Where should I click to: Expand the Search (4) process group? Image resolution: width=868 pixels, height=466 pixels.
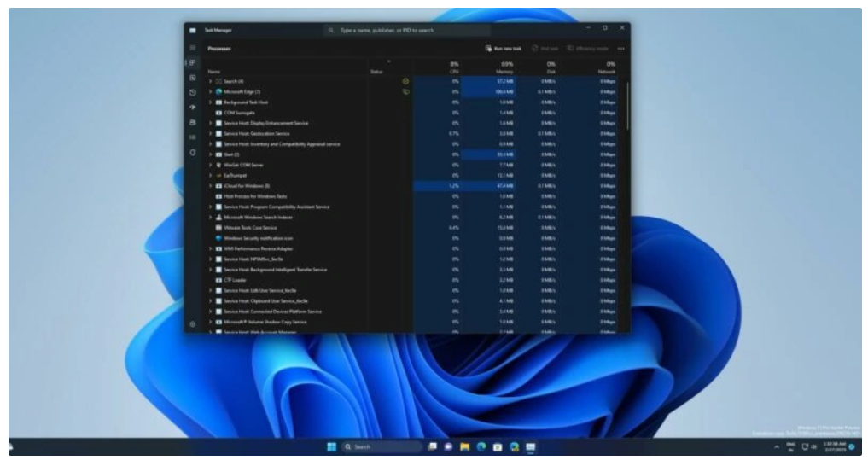(x=210, y=81)
